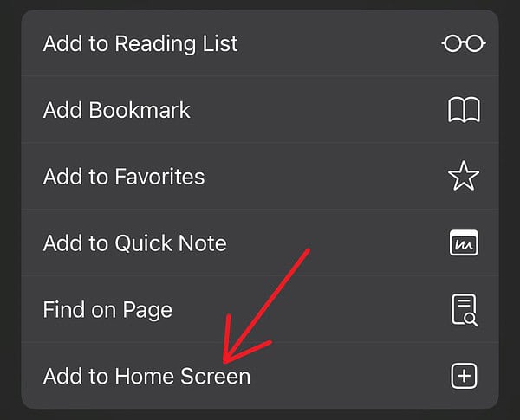Select Add to Reading List
The width and height of the screenshot is (520, 420).
click(x=260, y=43)
